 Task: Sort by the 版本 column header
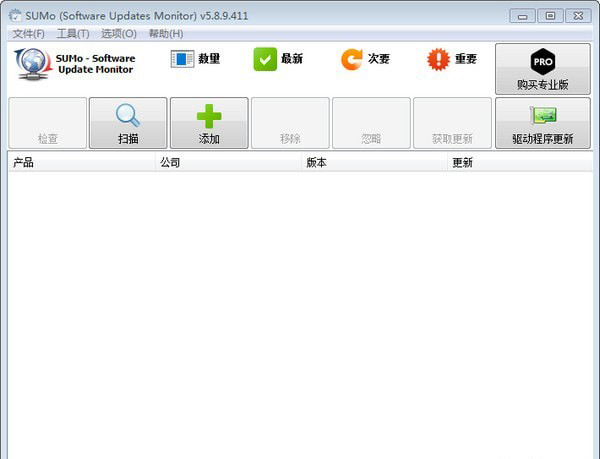(x=374, y=163)
